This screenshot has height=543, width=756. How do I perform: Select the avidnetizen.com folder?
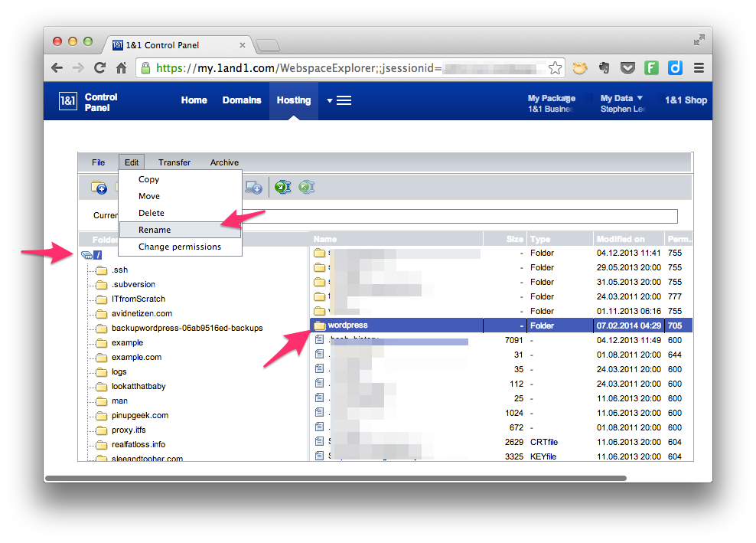pos(142,313)
